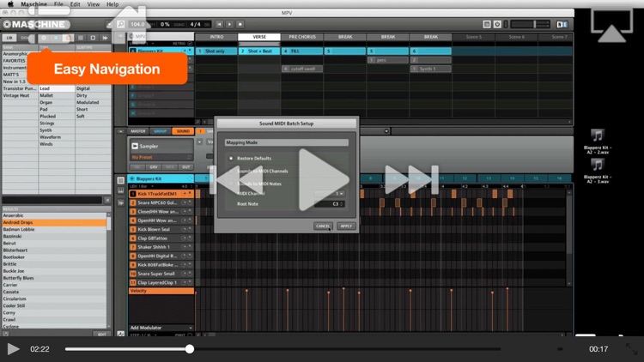Select 'Badman Lobbie' in results list
This screenshot has height=362, width=644.
pyautogui.click(x=54, y=229)
